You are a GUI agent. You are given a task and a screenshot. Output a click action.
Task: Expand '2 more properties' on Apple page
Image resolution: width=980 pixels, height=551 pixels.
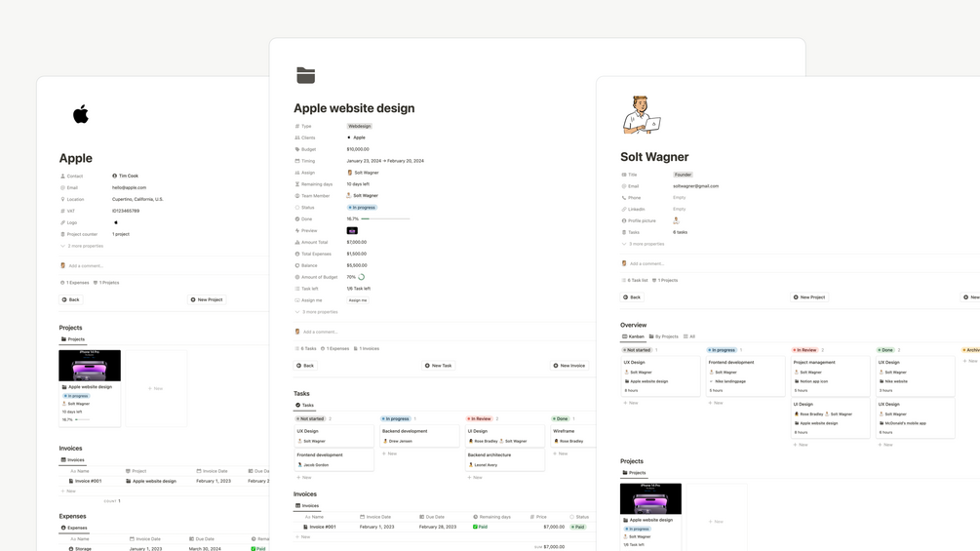tap(82, 246)
